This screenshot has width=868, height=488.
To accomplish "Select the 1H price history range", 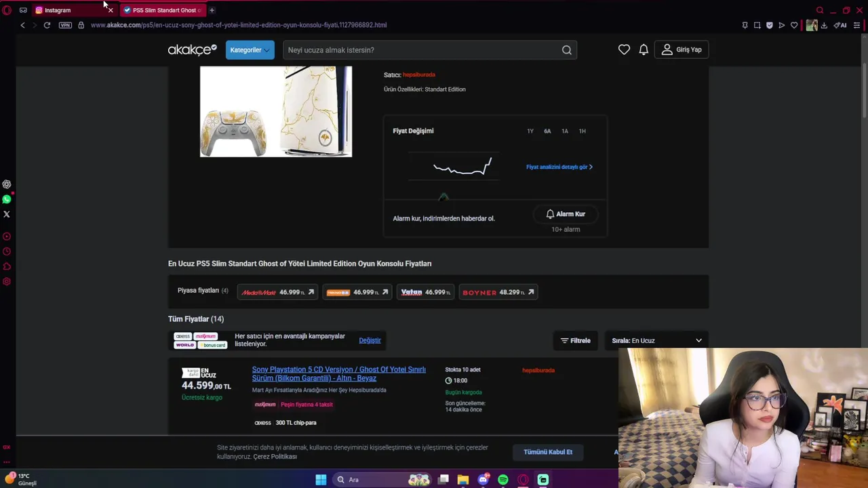I will pyautogui.click(x=583, y=131).
